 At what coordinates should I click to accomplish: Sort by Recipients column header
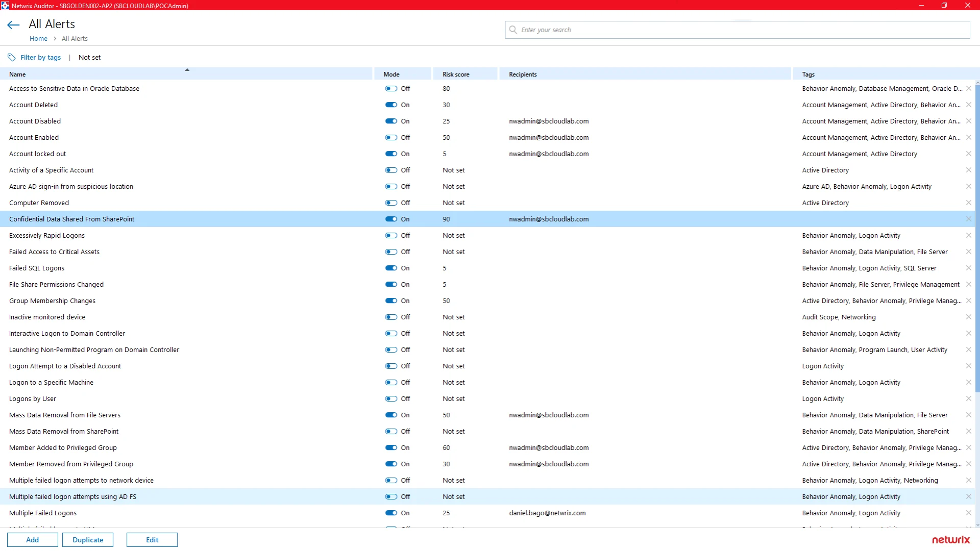(x=646, y=74)
